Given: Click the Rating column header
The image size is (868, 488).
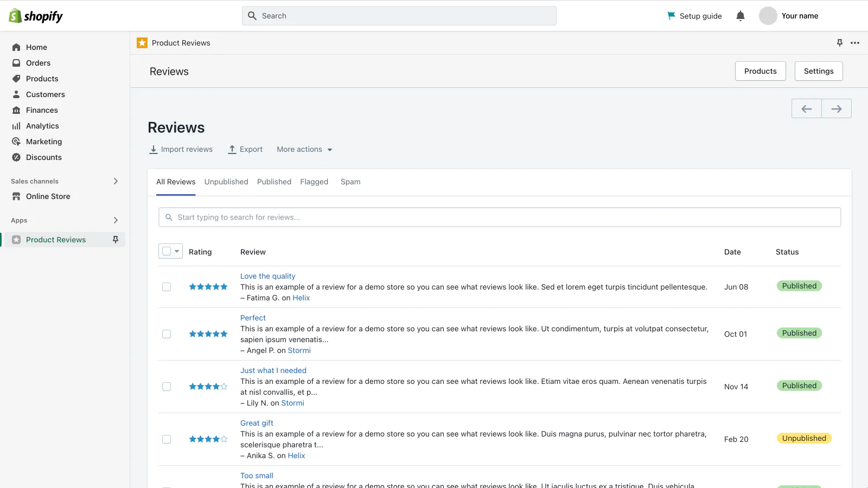Looking at the screenshot, I should (200, 252).
